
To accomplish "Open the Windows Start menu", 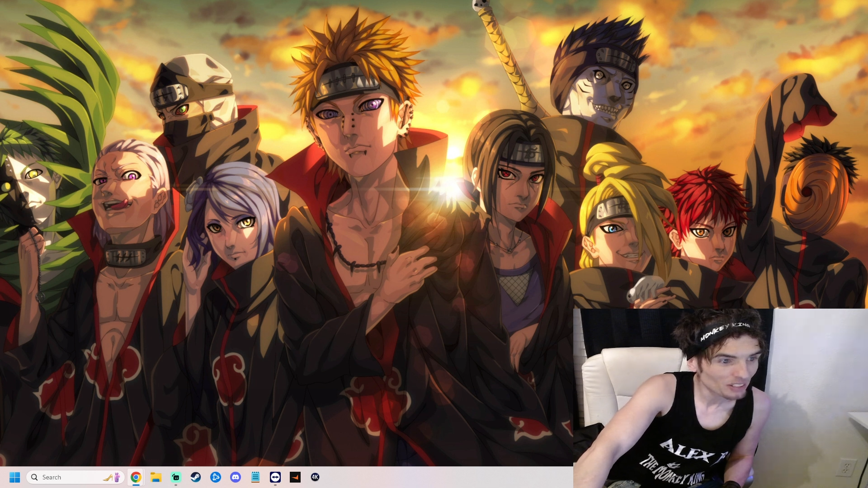I will tap(14, 477).
